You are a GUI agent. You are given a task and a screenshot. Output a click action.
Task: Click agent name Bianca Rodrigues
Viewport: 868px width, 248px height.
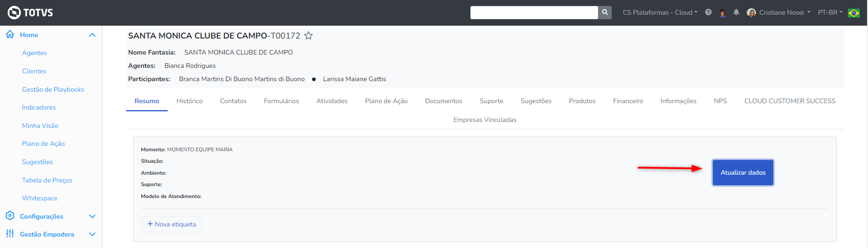tap(190, 66)
